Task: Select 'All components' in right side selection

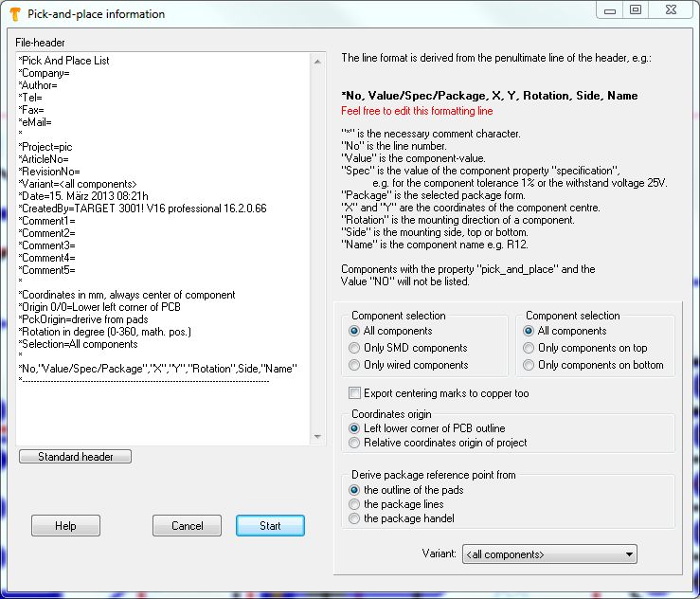Action: [529, 331]
